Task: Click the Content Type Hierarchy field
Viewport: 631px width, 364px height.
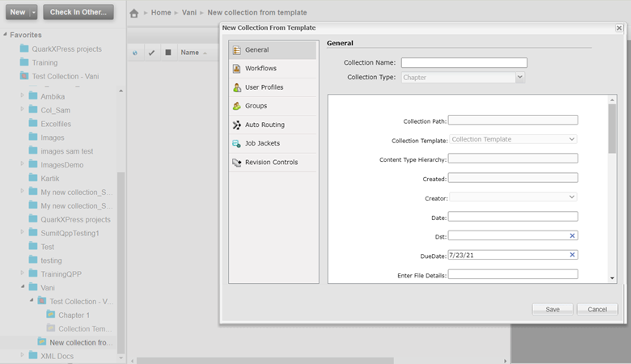Action: pyautogui.click(x=513, y=159)
